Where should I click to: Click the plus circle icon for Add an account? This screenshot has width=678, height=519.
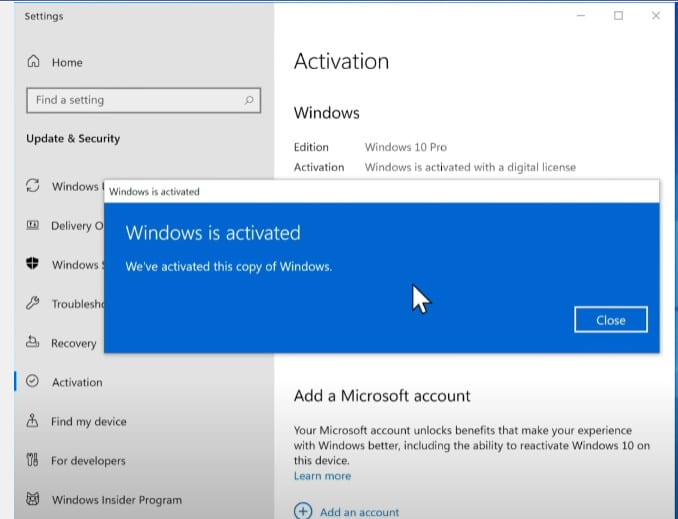[303, 511]
